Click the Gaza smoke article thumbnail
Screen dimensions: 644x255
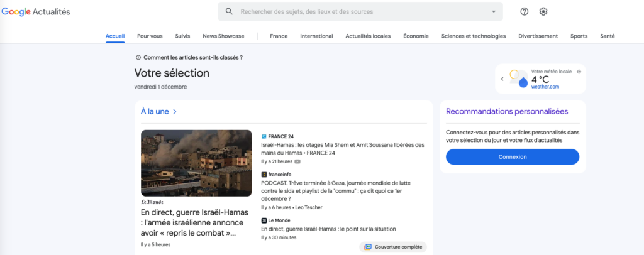pos(196,163)
